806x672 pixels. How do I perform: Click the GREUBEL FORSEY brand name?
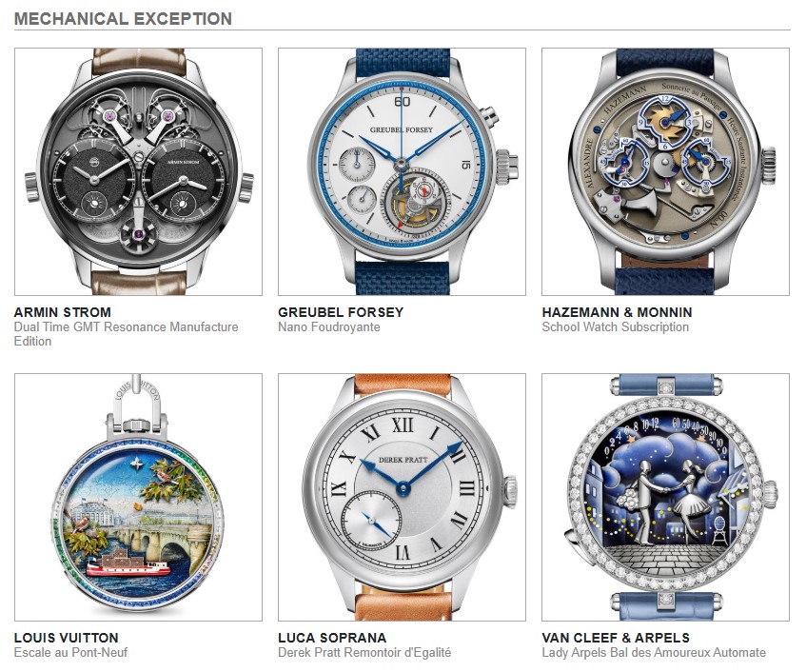tap(341, 312)
